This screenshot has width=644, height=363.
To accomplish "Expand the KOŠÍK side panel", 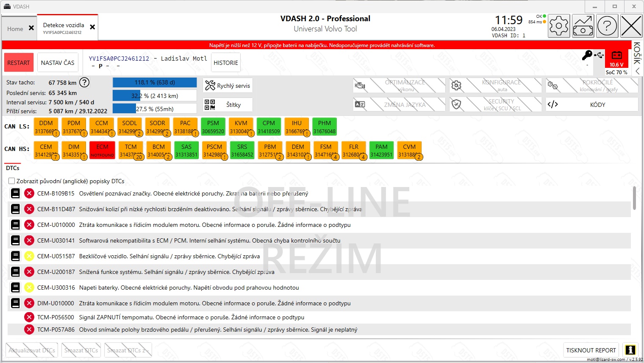I will pos(637,58).
